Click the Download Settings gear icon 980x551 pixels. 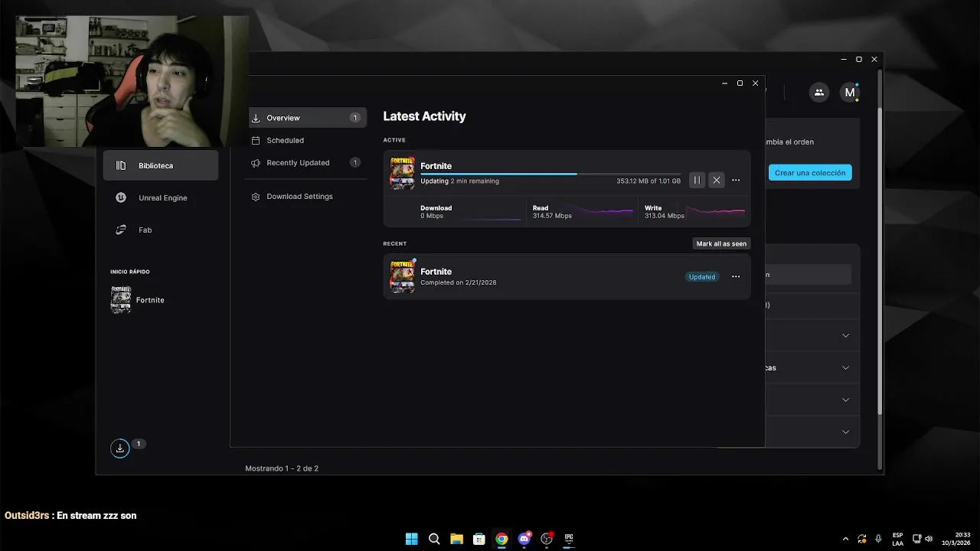256,197
